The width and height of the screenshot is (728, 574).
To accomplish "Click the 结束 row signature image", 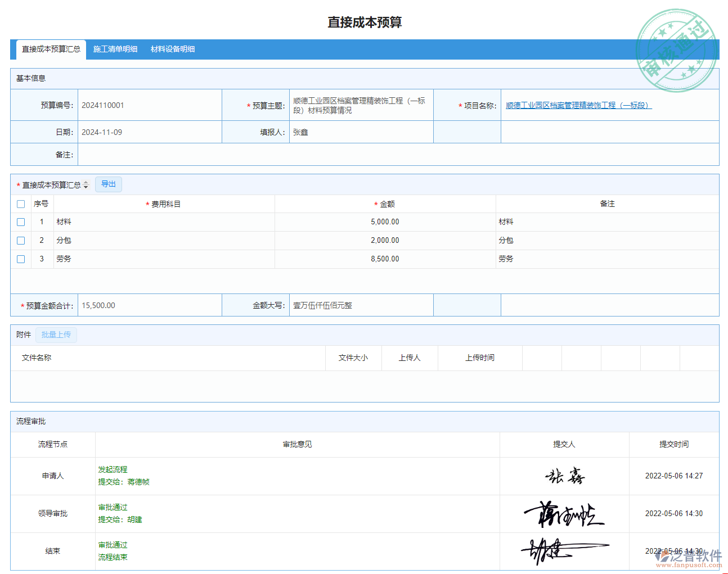I will [564, 551].
